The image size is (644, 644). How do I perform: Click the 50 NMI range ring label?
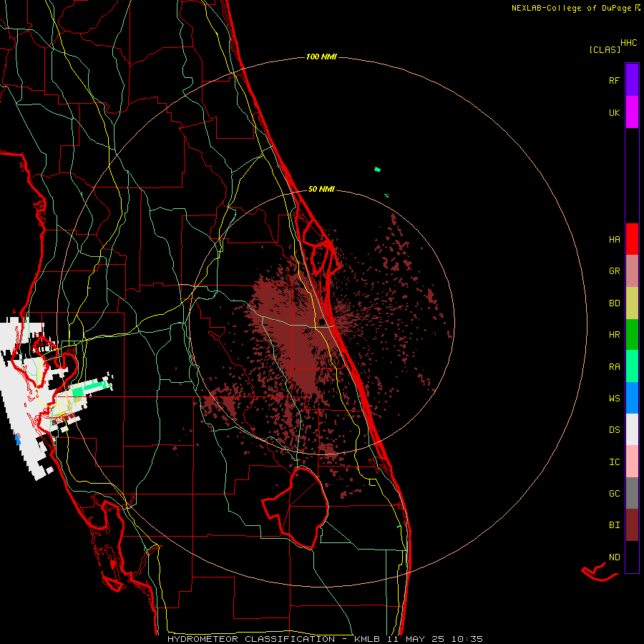[321, 190]
